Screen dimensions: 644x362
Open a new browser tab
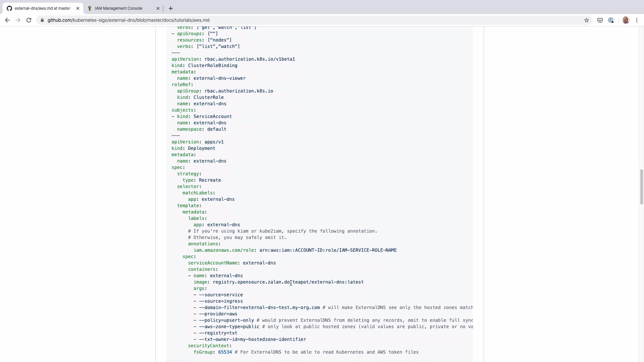[170, 8]
